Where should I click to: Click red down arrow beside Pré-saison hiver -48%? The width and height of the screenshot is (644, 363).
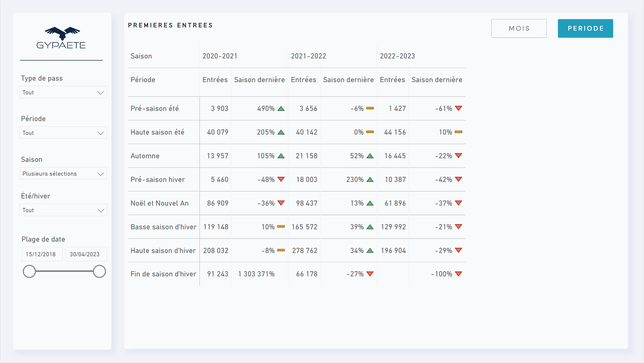[x=281, y=179]
